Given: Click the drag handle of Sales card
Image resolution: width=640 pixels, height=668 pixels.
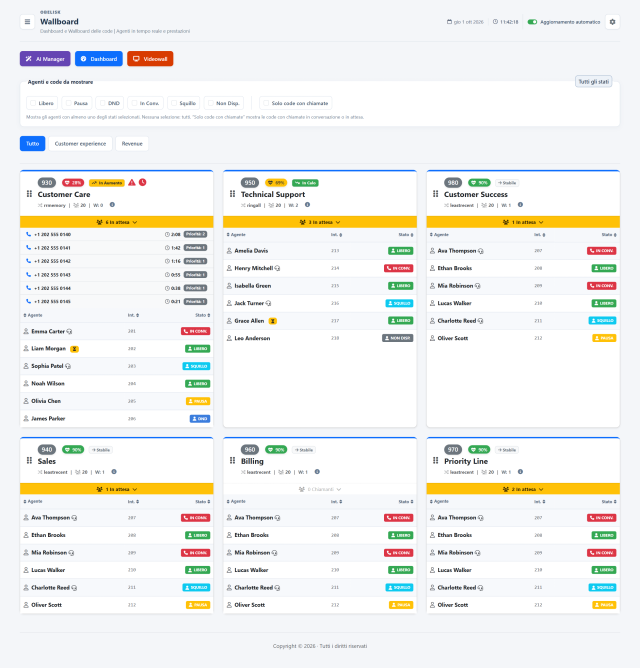Looking at the screenshot, I should (x=29, y=461).
